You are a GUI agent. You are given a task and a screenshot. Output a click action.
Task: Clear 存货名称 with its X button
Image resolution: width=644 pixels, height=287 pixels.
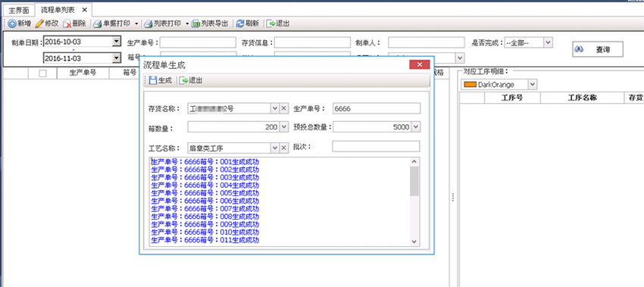[284, 108]
